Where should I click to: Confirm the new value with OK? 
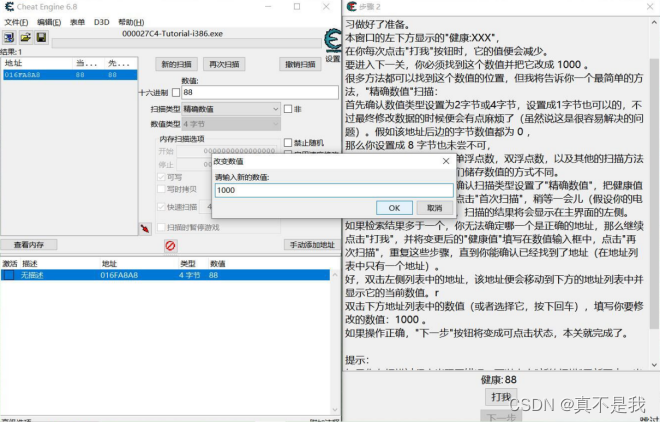394,208
